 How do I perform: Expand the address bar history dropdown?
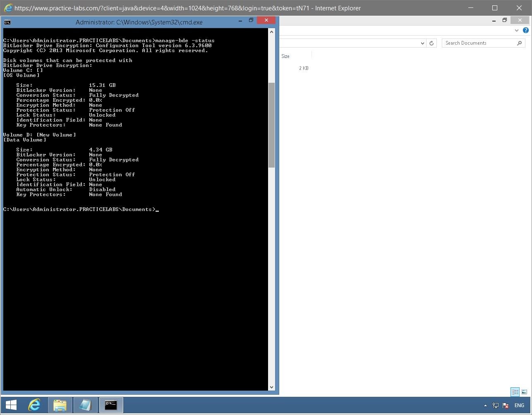(422, 43)
